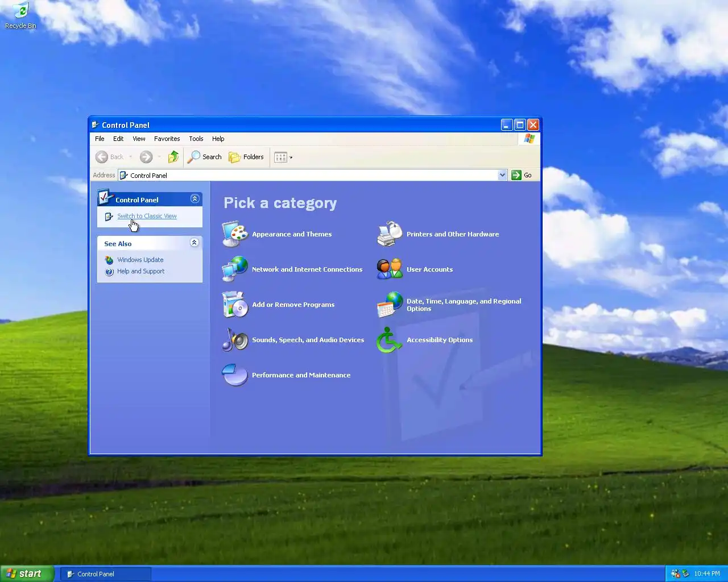Image resolution: width=728 pixels, height=582 pixels.
Task: Click the Windows Update link
Action: coord(140,260)
